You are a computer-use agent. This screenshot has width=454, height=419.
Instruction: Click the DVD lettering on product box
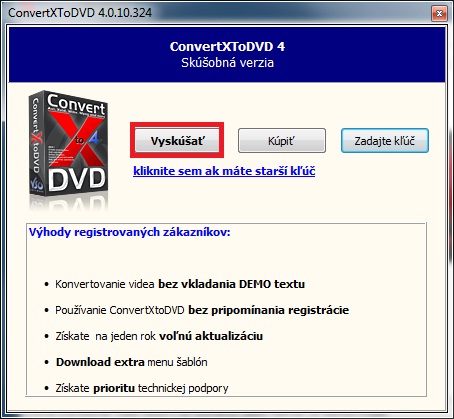pos(77,179)
